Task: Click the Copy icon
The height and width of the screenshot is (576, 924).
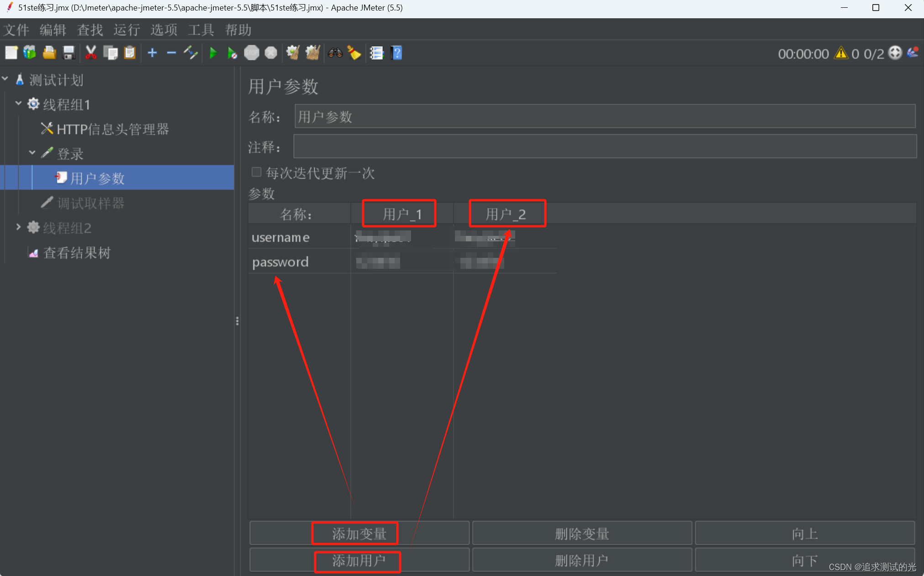Action: click(x=111, y=53)
